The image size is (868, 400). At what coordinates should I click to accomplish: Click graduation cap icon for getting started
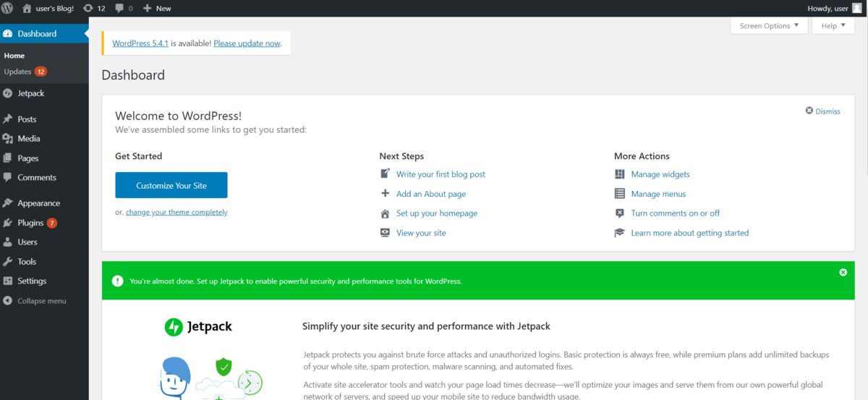tap(620, 233)
